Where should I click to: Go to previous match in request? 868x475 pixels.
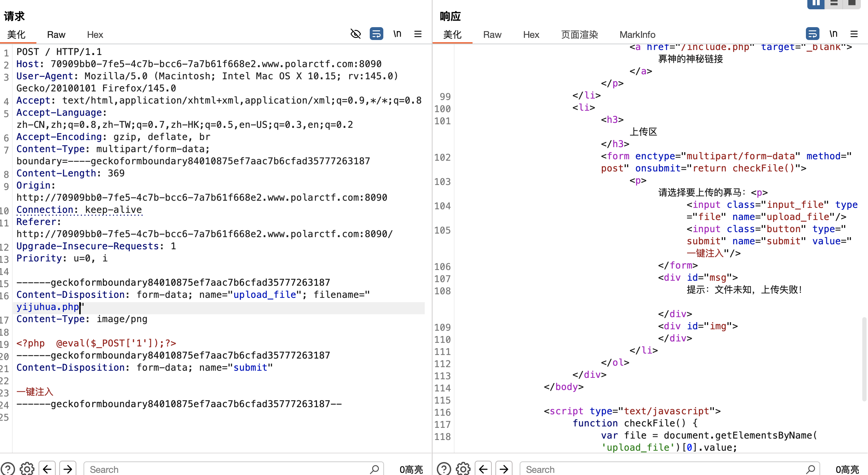[x=47, y=469]
